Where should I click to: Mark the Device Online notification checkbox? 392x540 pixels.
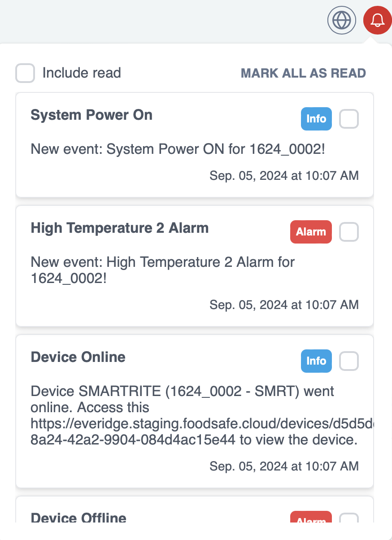pos(348,361)
